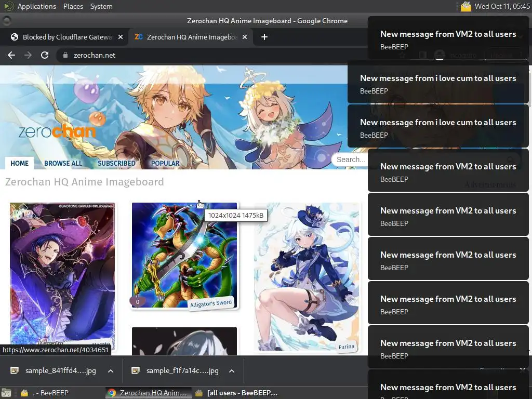Expand options for sample_f1f7a14c....jpg download
This screenshot has width=532, height=399.
point(232,371)
